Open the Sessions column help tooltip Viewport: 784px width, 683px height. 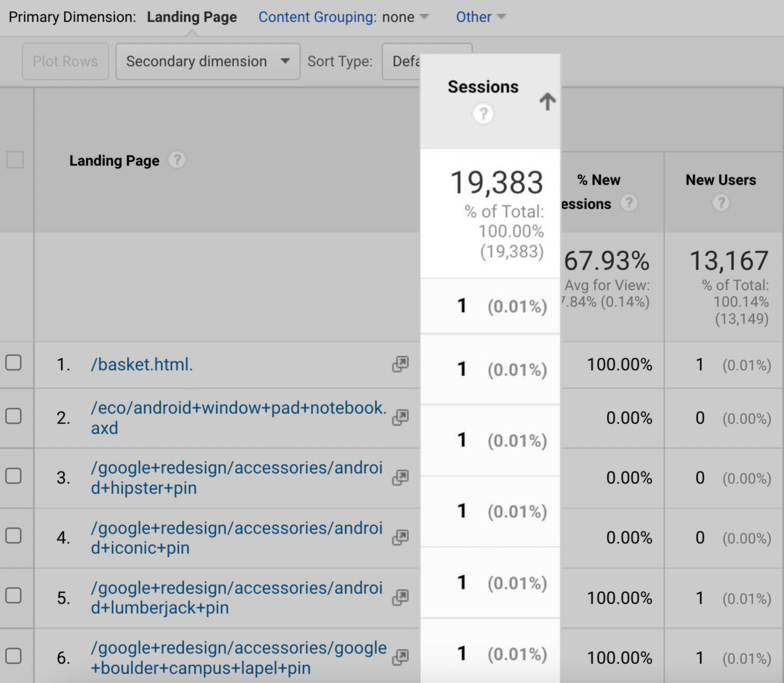[x=483, y=114]
